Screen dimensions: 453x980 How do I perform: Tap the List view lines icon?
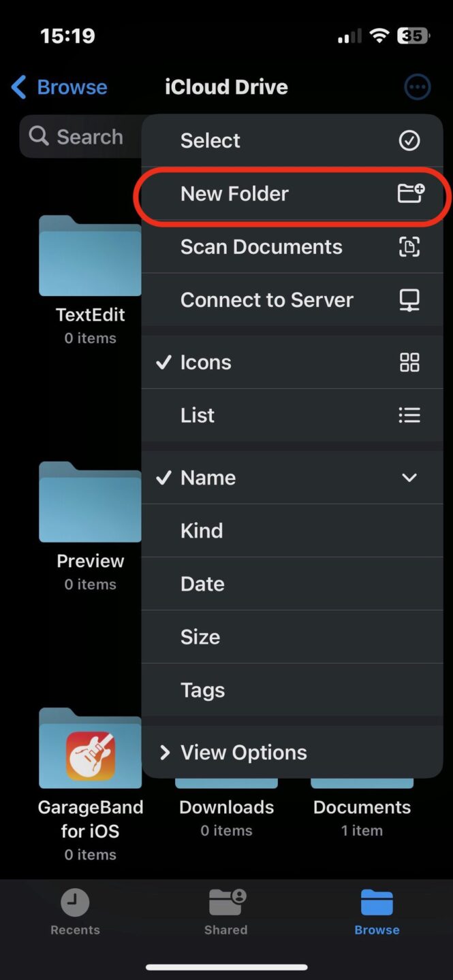(x=409, y=416)
